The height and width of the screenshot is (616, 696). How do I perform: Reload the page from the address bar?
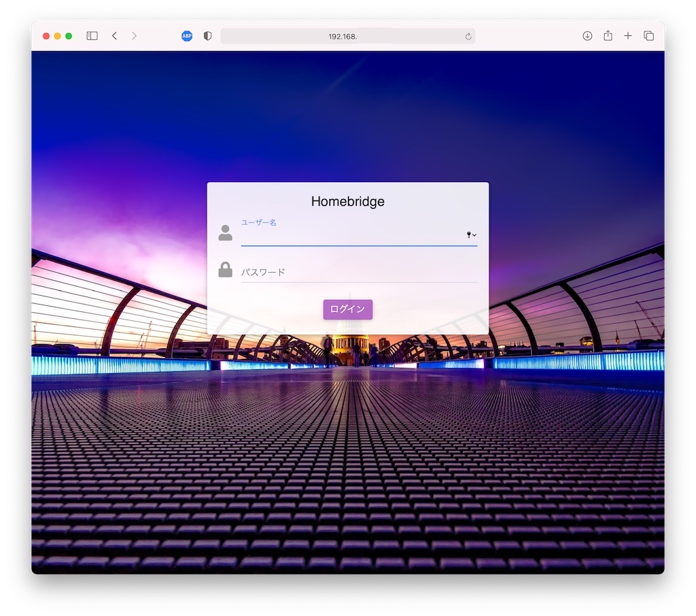pyautogui.click(x=468, y=37)
